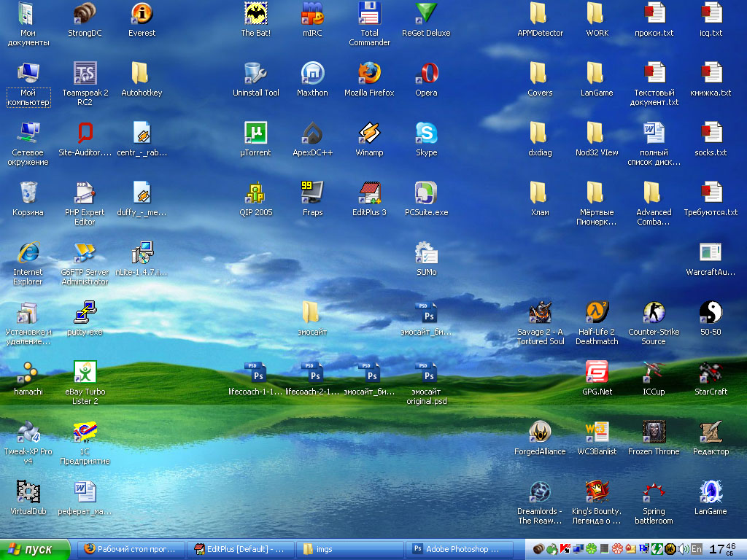Open the µTorrent desktop shortcut
Screen dimensions: 747x560
pyautogui.click(x=255, y=133)
